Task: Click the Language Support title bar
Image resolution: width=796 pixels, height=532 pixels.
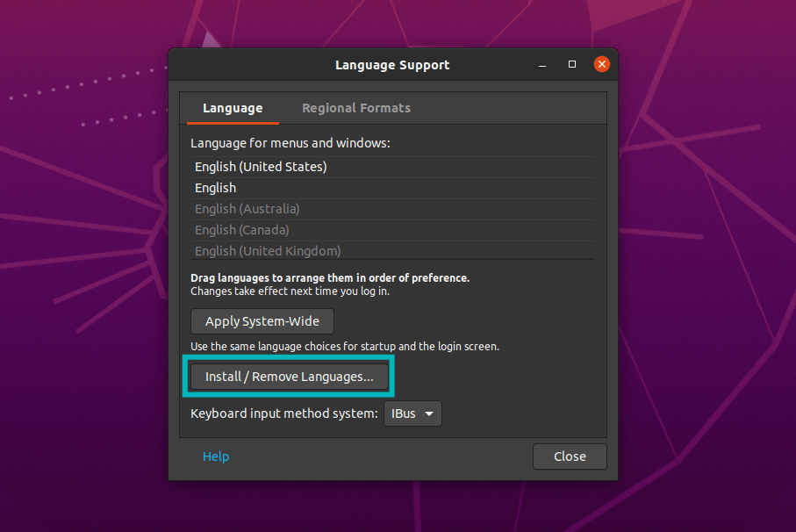Action: pos(391,65)
